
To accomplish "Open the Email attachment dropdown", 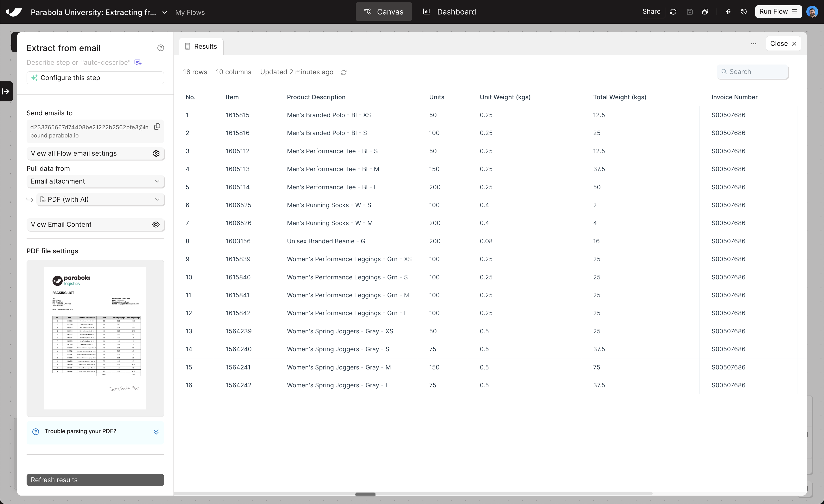I will 95,181.
